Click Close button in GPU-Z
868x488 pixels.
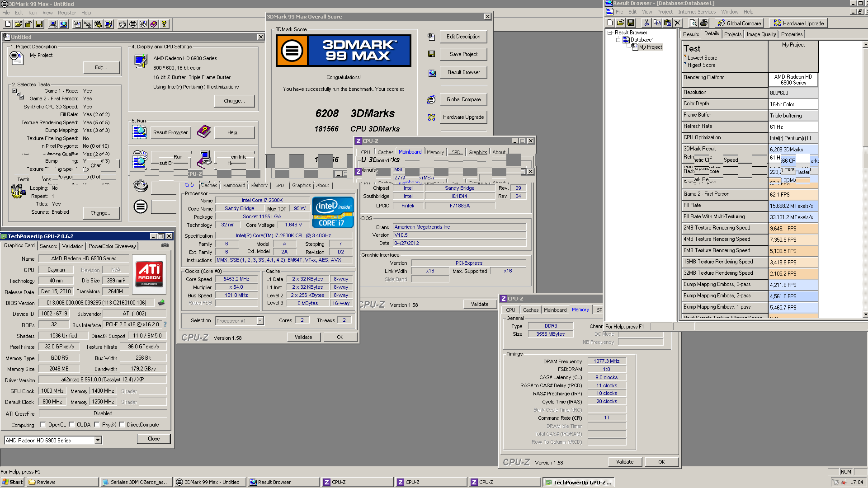[154, 439]
